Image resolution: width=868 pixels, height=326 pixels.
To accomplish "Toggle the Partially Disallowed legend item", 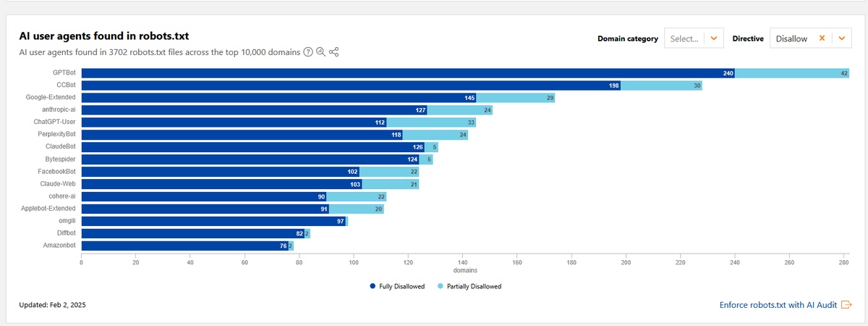I will [469, 286].
